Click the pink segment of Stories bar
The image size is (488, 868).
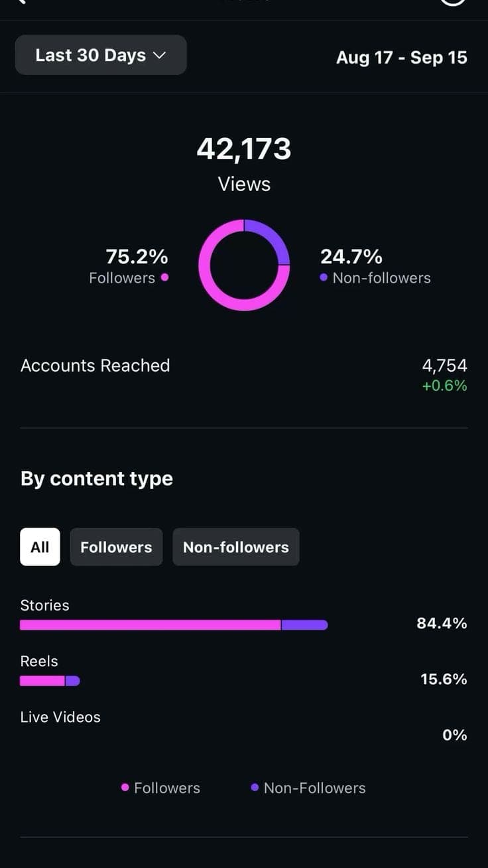(x=150, y=624)
